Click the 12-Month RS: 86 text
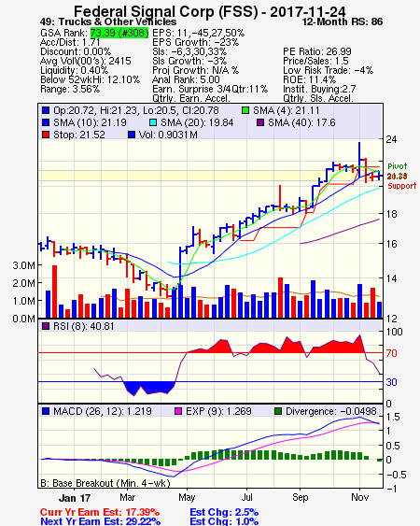 pos(343,21)
